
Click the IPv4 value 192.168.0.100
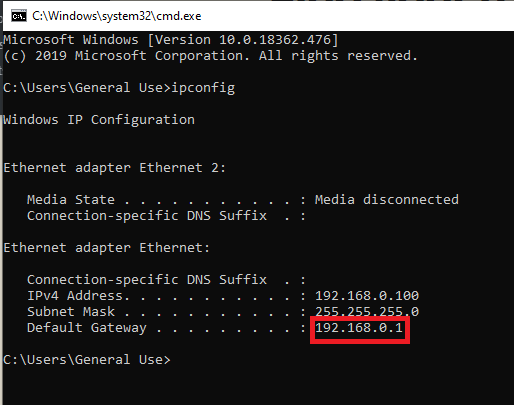point(367,296)
